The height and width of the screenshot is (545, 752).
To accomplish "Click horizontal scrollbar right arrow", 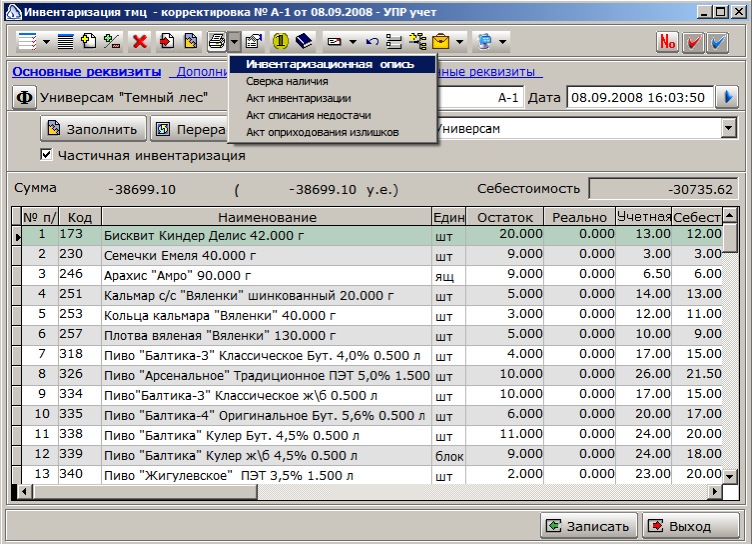I will click(715, 491).
